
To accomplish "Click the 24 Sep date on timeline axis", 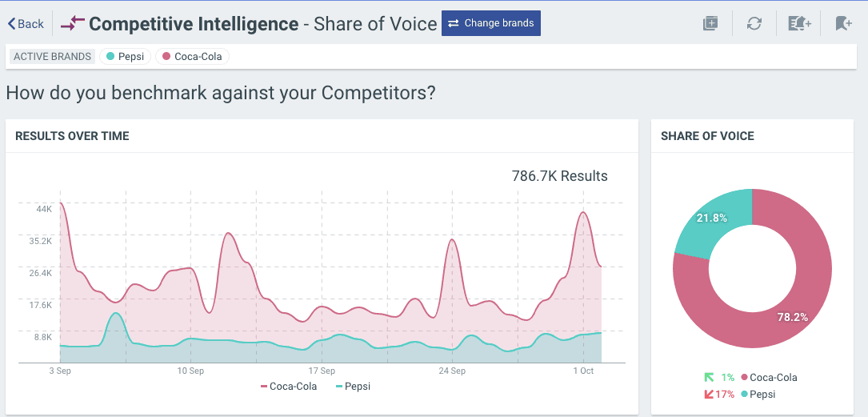I will (452, 371).
